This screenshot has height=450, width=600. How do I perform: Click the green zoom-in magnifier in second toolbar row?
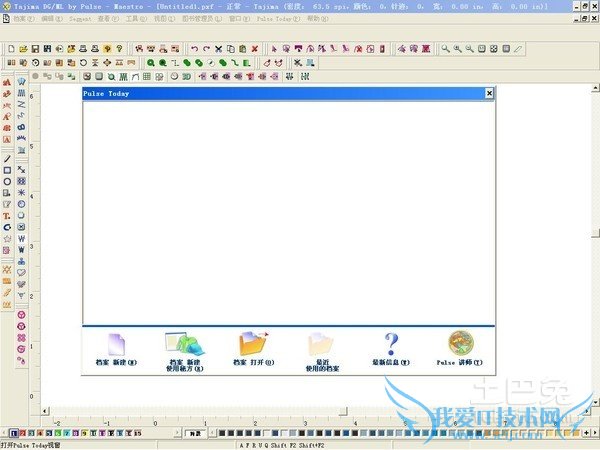[x=151, y=63]
